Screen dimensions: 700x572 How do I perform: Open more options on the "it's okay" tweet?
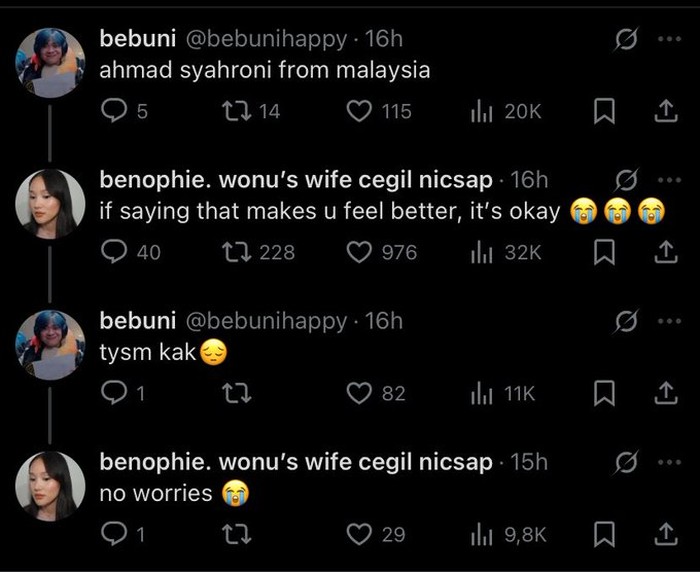[x=666, y=181]
